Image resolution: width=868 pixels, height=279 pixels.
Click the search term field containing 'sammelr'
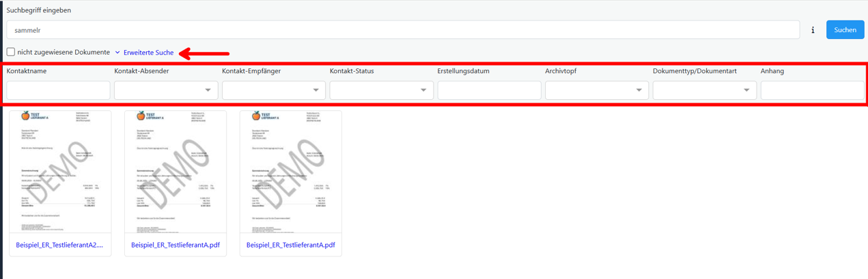point(403,30)
